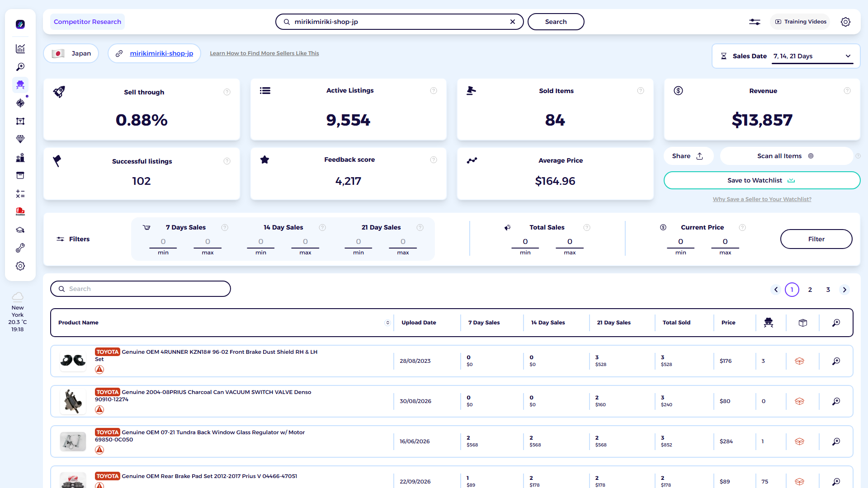The height and width of the screenshot is (488, 868).
Task: Open the crosshair target sidebar icon
Action: tap(20, 103)
